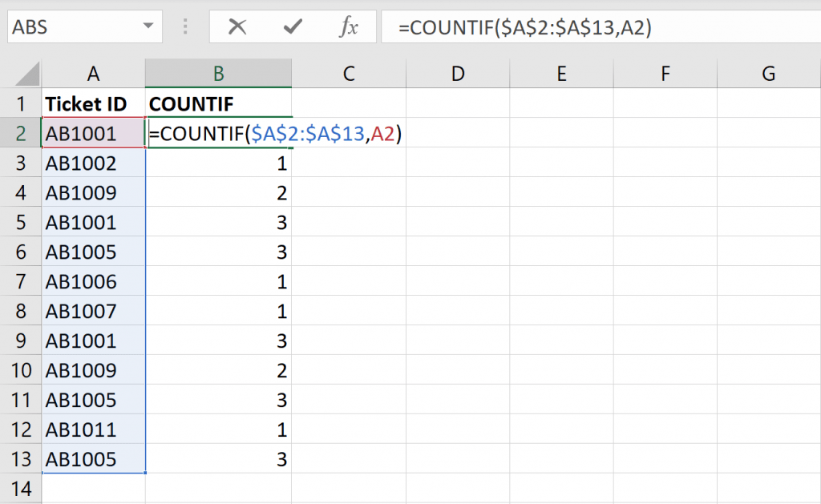Viewport: 821px width, 504px height.
Task: Click the three-dot divider next to Name Box
Action: click(x=184, y=26)
